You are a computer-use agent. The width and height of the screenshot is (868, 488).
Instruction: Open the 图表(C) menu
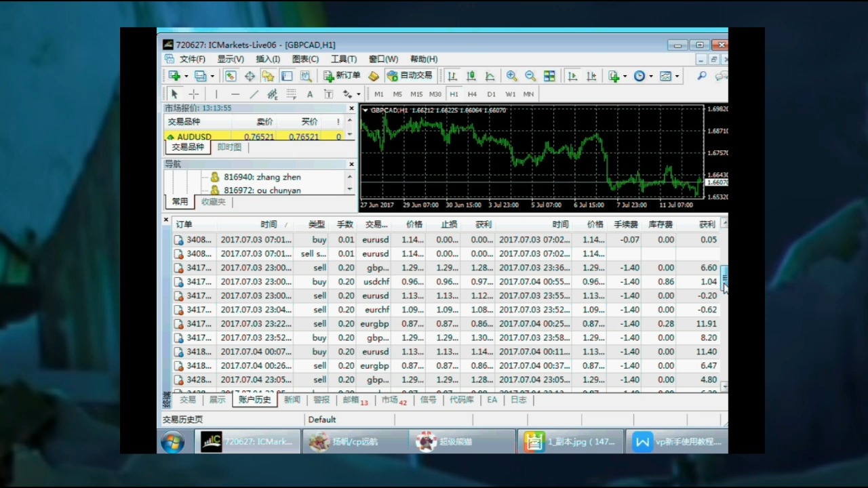click(305, 59)
